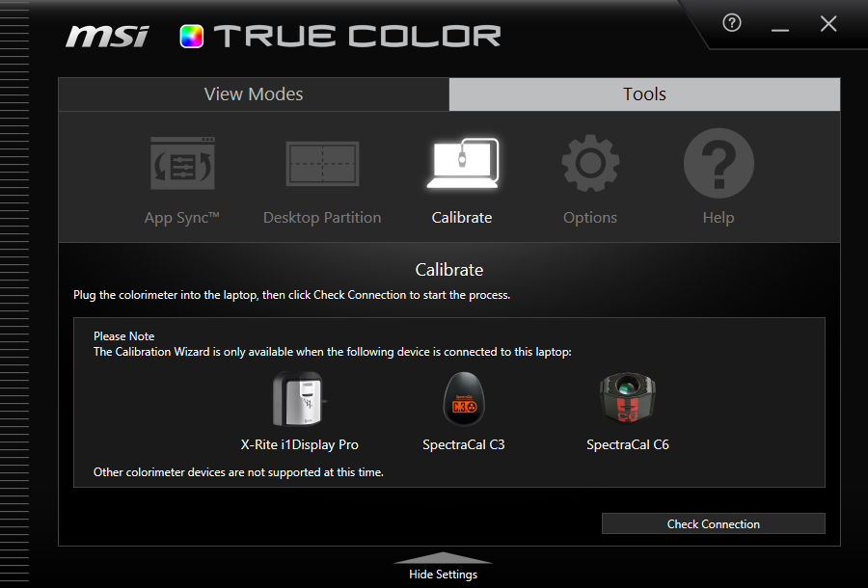Viewport: 868px width, 588px height.
Task: Click the Hide Settings label
Action: click(x=443, y=575)
